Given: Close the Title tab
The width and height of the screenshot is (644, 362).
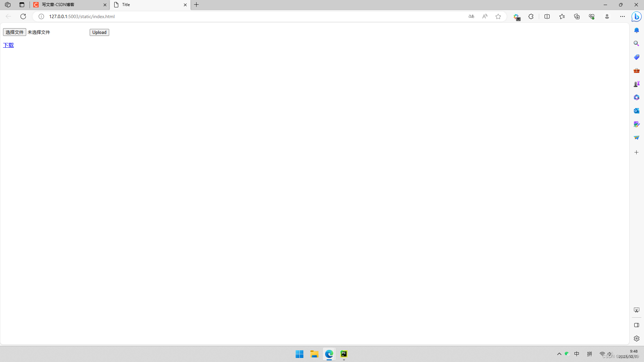Looking at the screenshot, I should (x=185, y=5).
